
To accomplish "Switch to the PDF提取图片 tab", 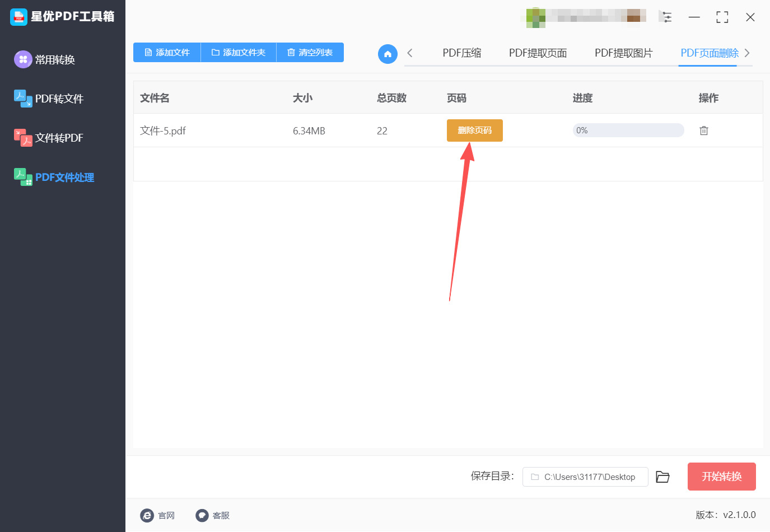I will click(x=624, y=53).
